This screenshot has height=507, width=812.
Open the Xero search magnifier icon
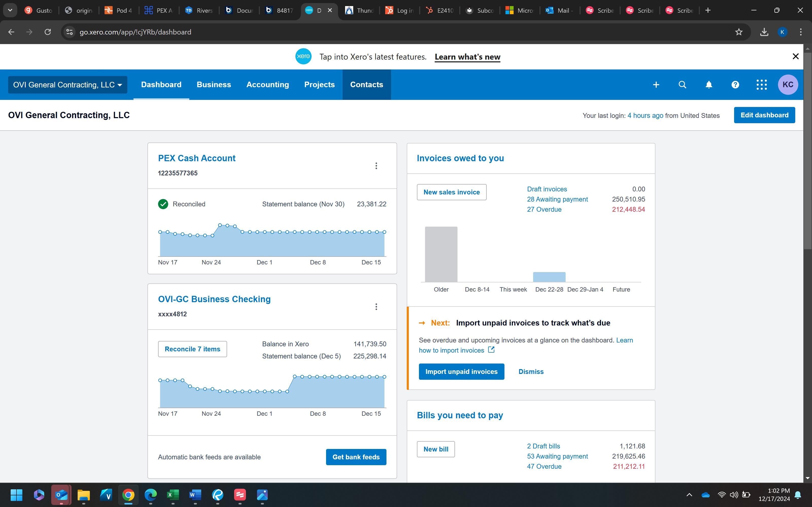pyautogui.click(x=682, y=85)
